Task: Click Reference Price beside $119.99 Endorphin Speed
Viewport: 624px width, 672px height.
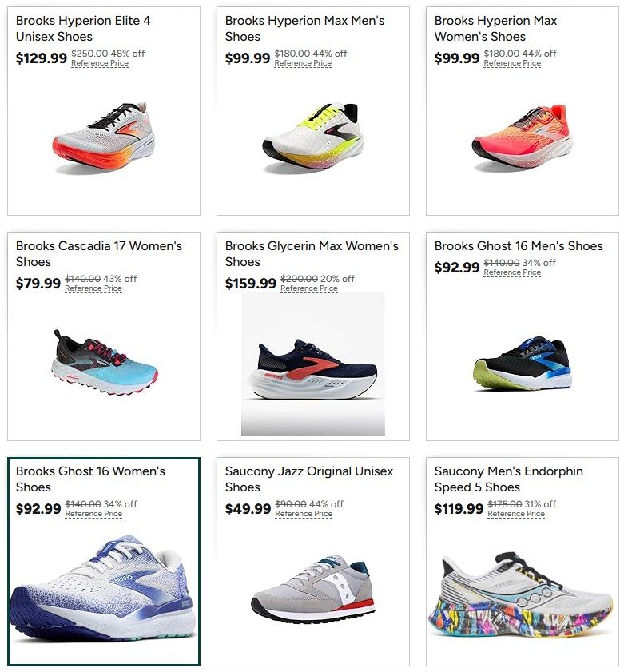Action: click(516, 514)
